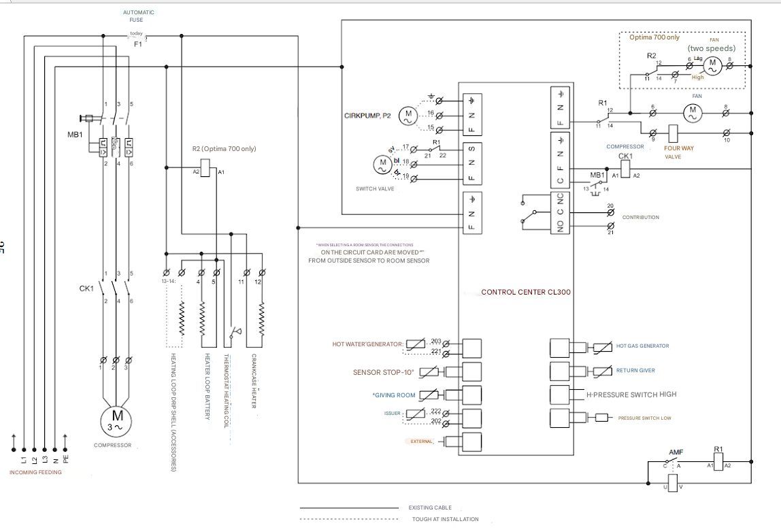781x532 pixels.
Task: Click the two-speed fan motor symbol
Action: point(713,65)
